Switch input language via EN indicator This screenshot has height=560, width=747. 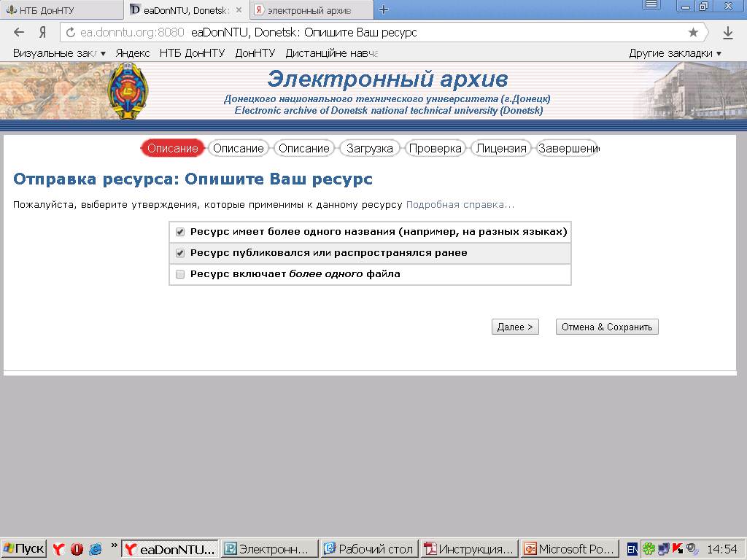click(632, 549)
